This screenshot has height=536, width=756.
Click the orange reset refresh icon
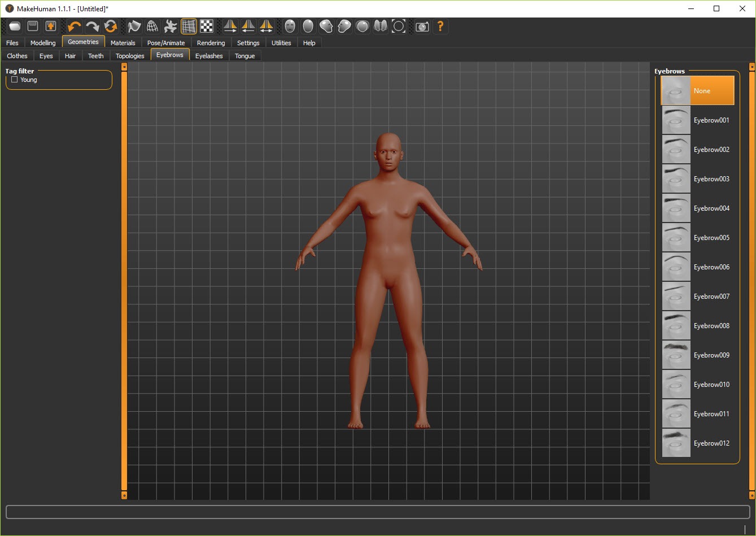point(111,27)
